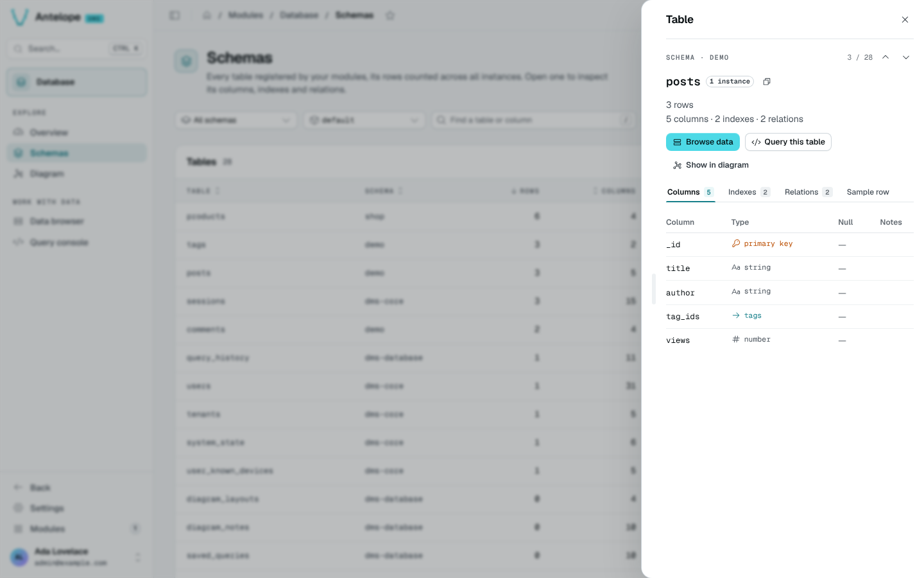
Task: Toggle the sidebar collapse icon in the header
Action: click(175, 15)
